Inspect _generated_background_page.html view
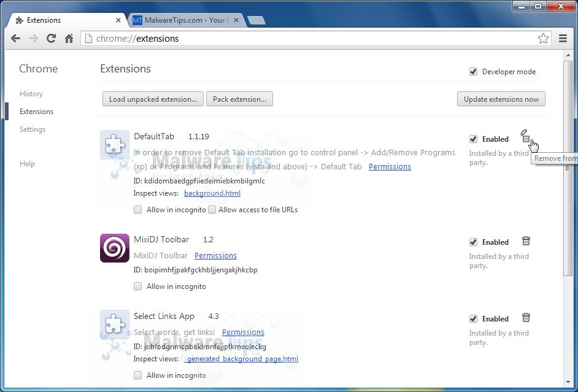 click(x=242, y=358)
